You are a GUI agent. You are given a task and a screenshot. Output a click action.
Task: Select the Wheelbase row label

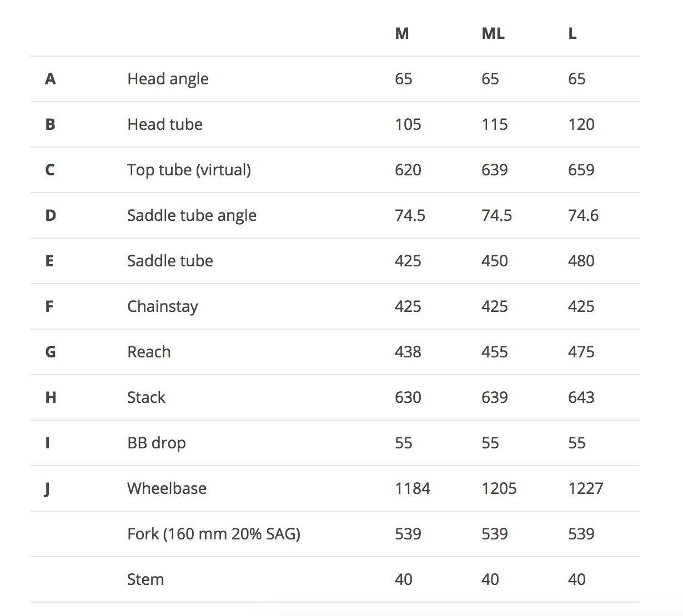(x=167, y=488)
